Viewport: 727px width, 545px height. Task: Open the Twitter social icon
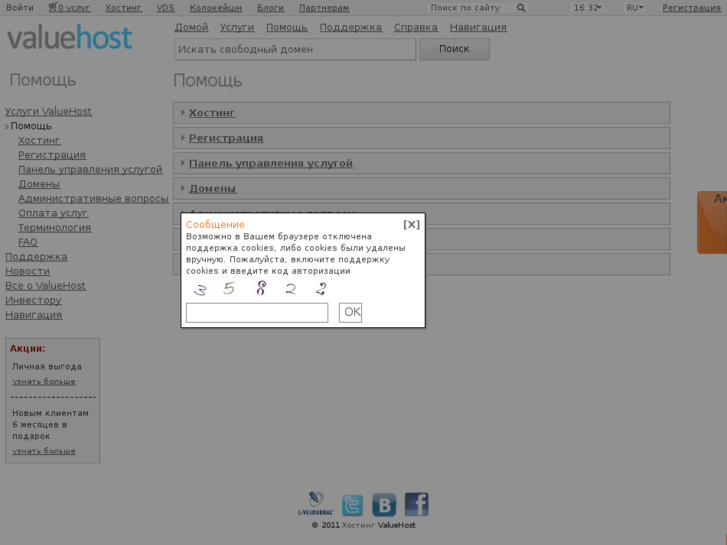(x=352, y=505)
